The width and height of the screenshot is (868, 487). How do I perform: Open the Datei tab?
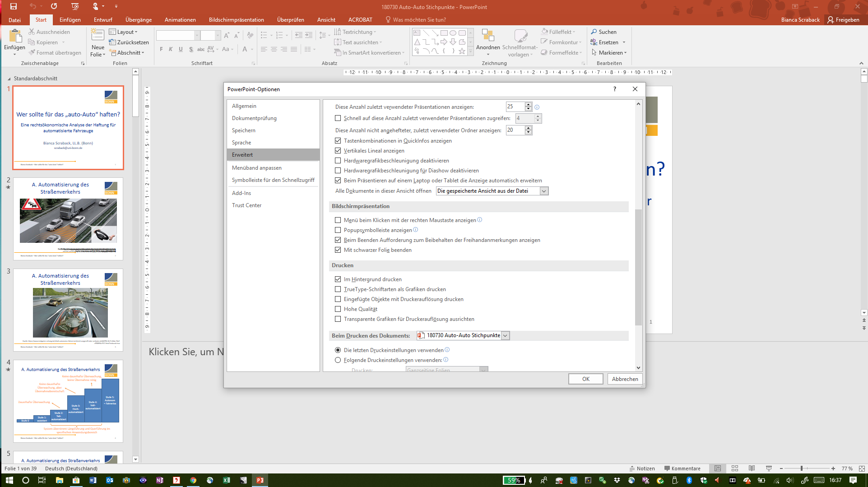click(x=14, y=20)
